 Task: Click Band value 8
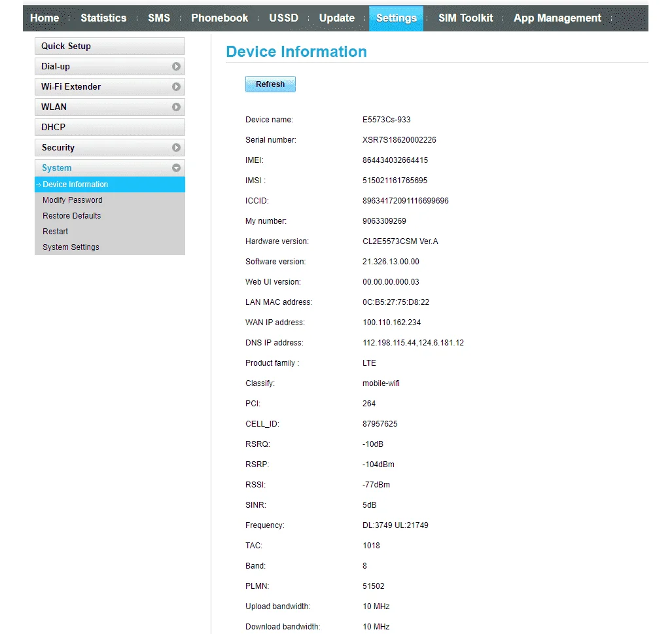tap(364, 566)
